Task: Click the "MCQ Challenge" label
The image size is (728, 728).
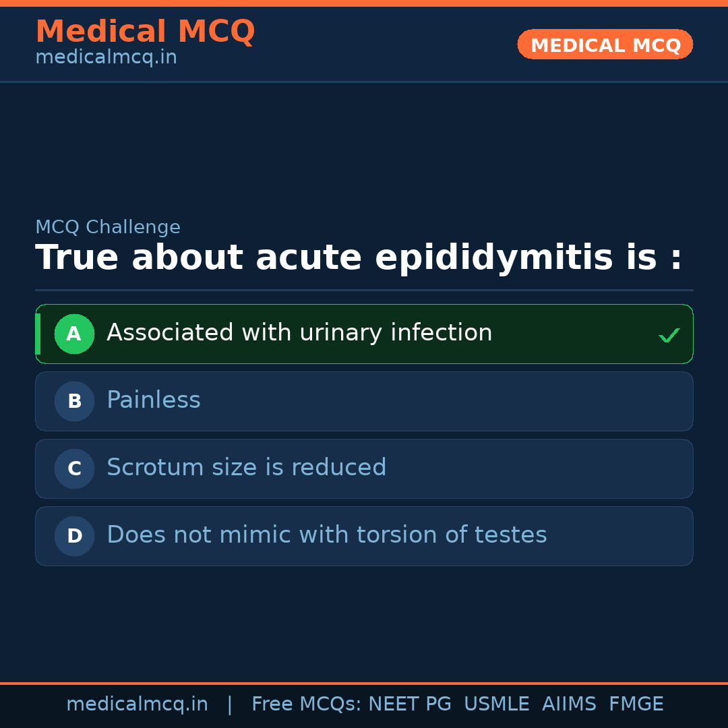Action: coord(108,228)
